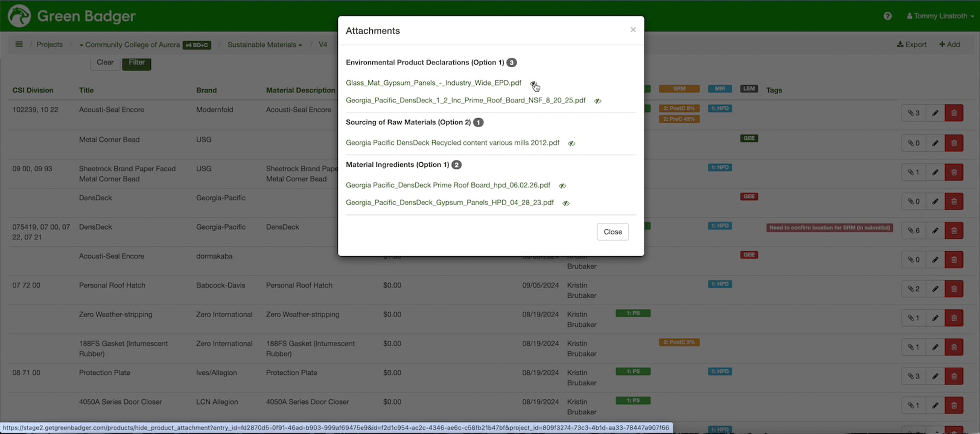Select the V4 breadcrumb item
Viewport: 980px width, 434px height.
tap(323, 44)
